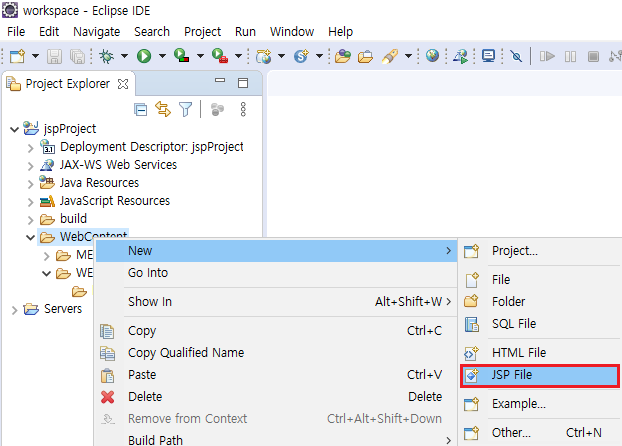Open Show In submenu
This screenshot has height=446, width=622.
click(276, 302)
